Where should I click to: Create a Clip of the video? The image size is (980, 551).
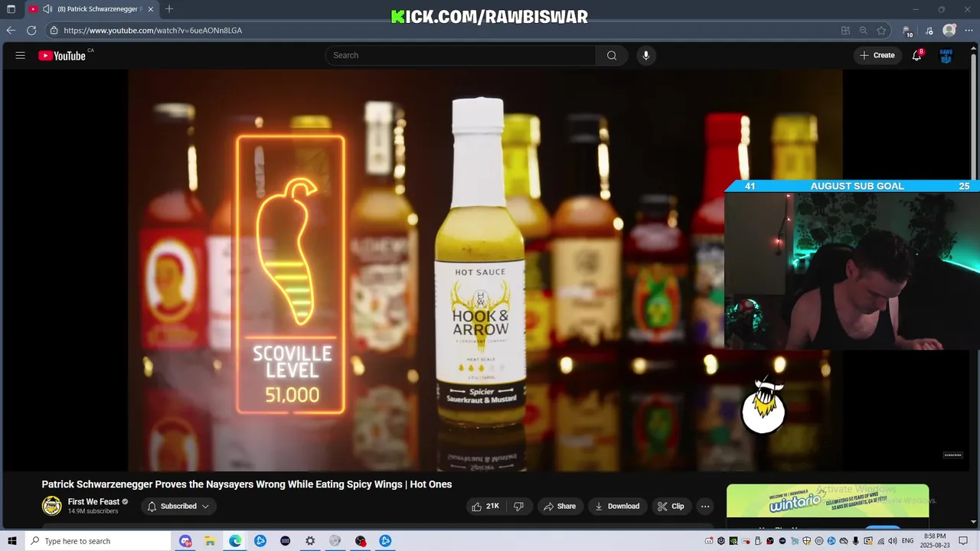(x=671, y=506)
